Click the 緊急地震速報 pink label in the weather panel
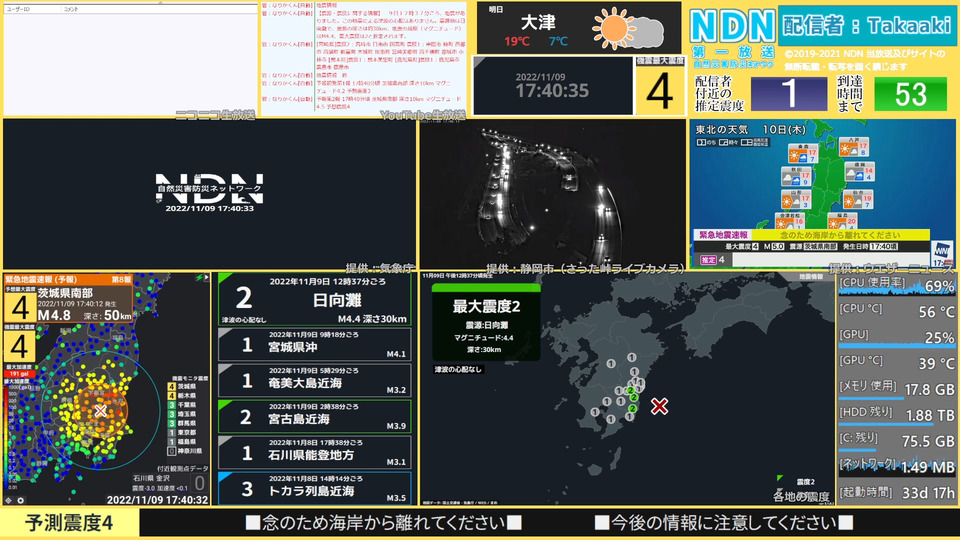The width and height of the screenshot is (960, 540). tap(723, 234)
